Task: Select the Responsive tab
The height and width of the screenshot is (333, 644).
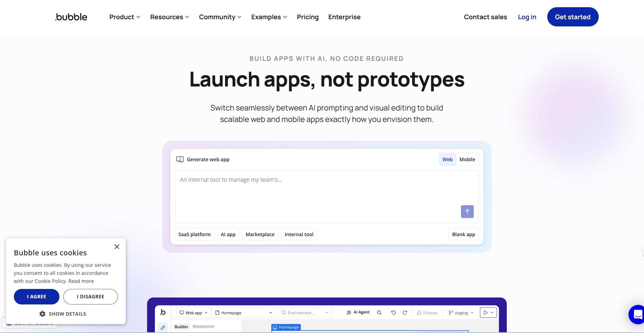Action: click(203, 326)
